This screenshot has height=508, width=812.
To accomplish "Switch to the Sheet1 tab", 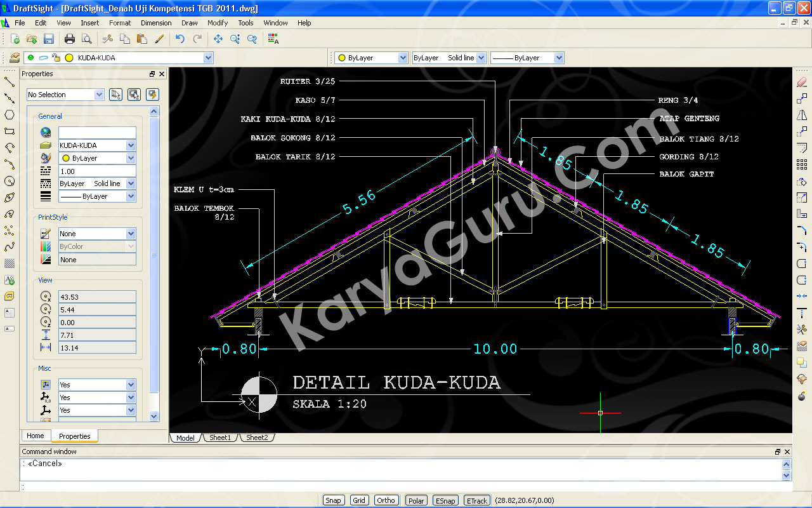I will click(220, 438).
